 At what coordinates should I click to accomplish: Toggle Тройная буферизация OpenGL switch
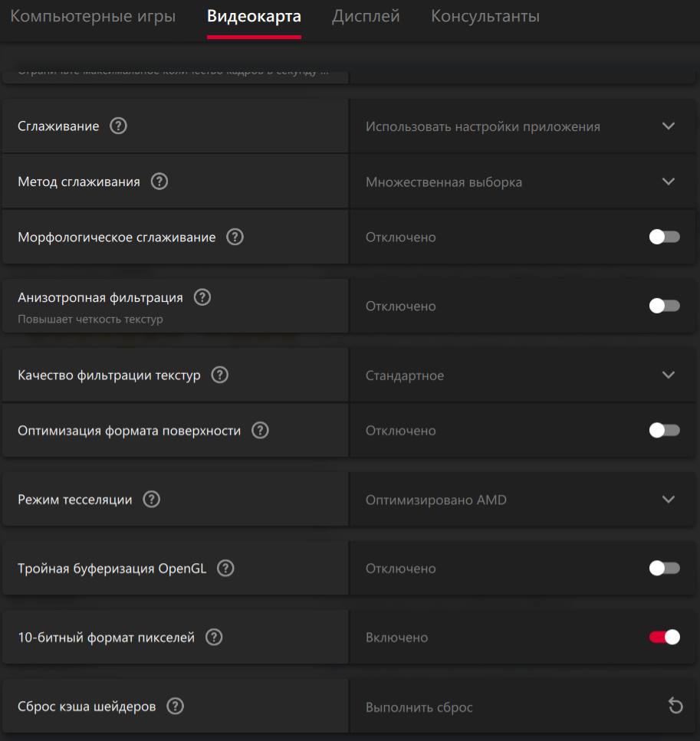(664, 569)
